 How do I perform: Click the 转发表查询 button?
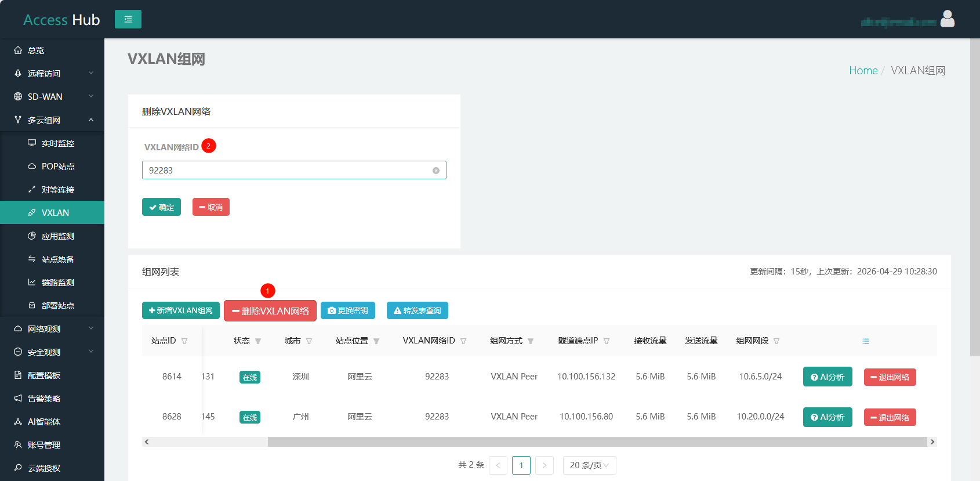tap(418, 310)
